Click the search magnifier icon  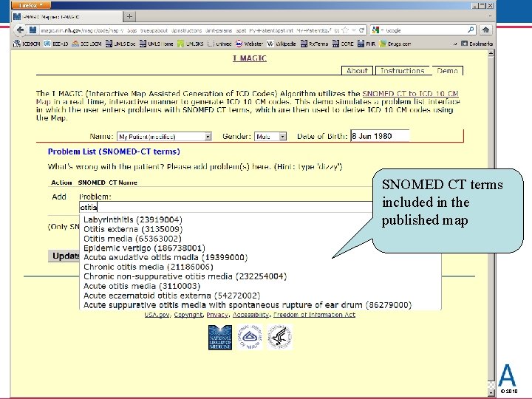coord(471,30)
